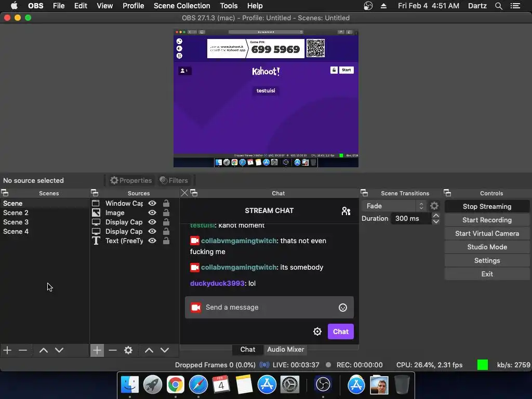Enable Studio Mode

click(487, 247)
